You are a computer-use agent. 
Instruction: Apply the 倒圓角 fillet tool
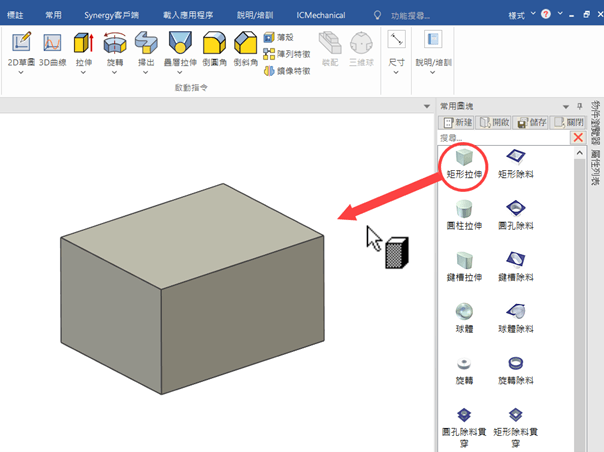(214, 48)
